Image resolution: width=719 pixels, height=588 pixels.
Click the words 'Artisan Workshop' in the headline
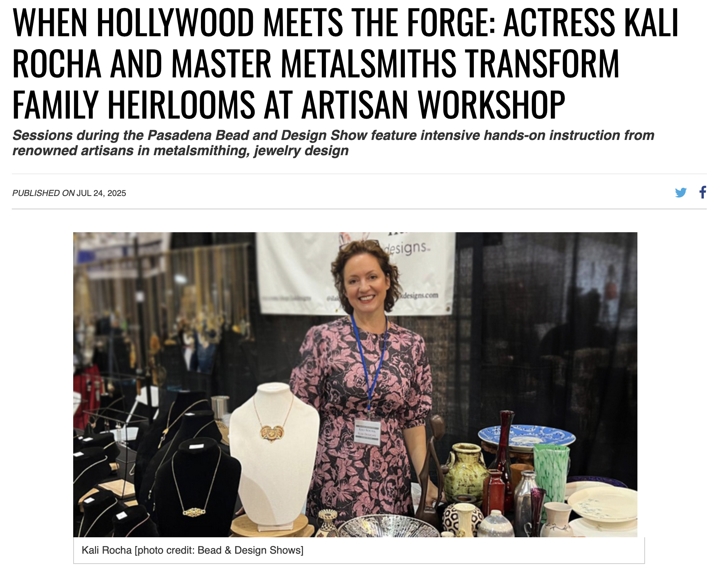click(434, 104)
